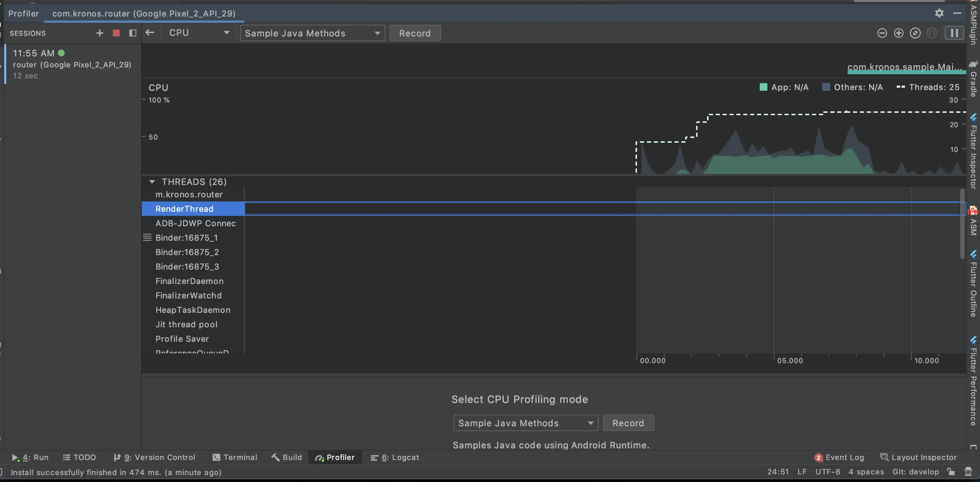Viewport: 980px width, 482px height.
Task: Stop the current profiling session
Action: click(116, 33)
